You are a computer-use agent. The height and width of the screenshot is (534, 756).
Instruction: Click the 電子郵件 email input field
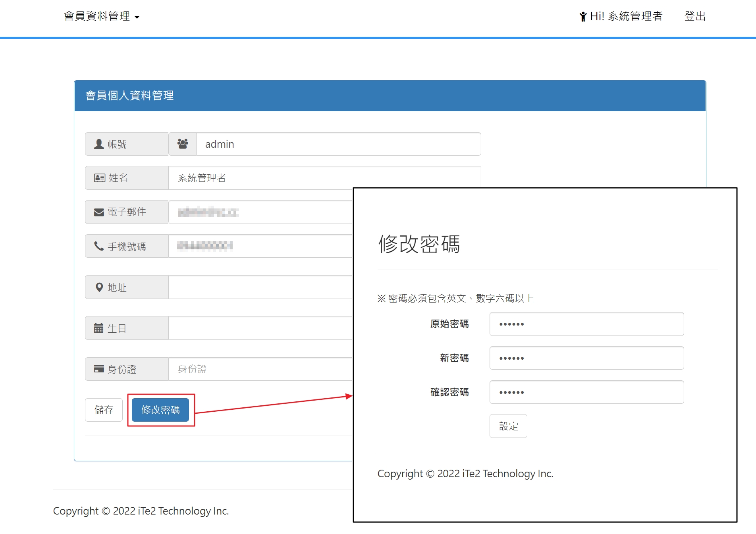(261, 212)
